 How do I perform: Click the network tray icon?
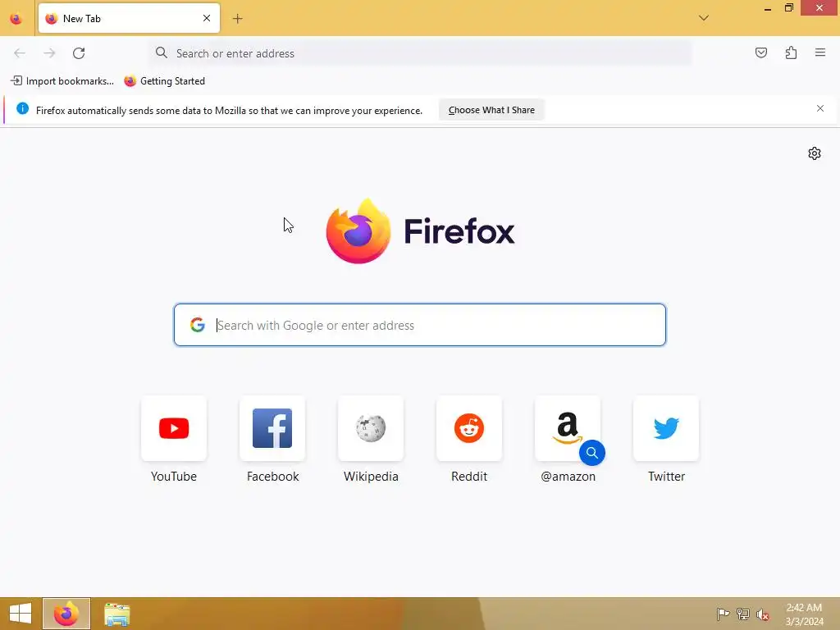[743, 614]
